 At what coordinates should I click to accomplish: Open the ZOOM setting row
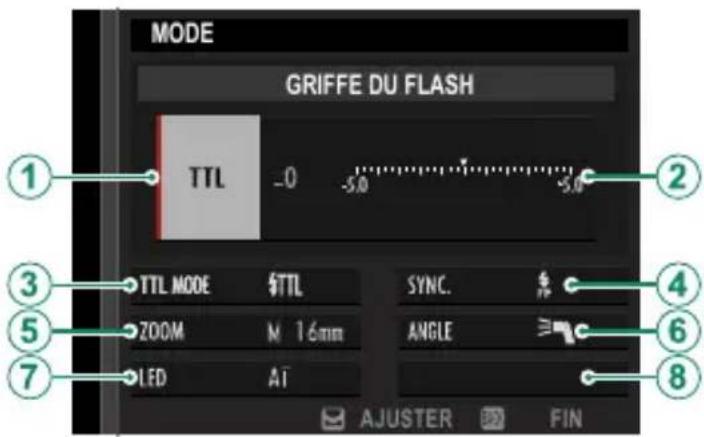[x=246, y=332]
